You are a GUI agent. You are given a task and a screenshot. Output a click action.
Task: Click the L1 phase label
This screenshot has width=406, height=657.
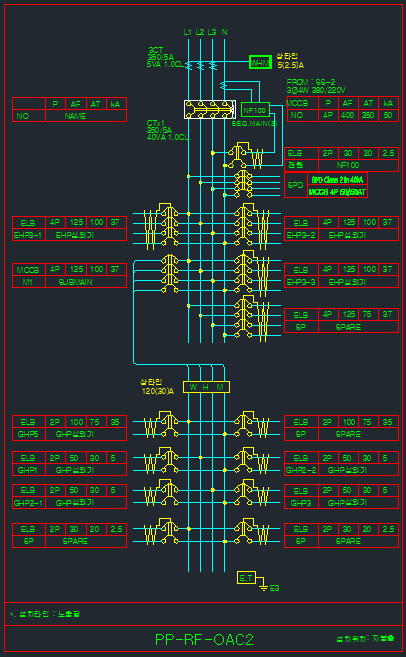point(188,32)
